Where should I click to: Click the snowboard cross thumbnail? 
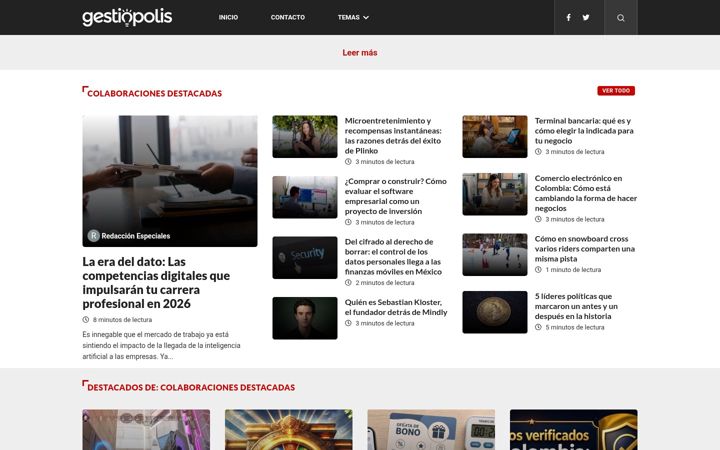click(x=495, y=254)
